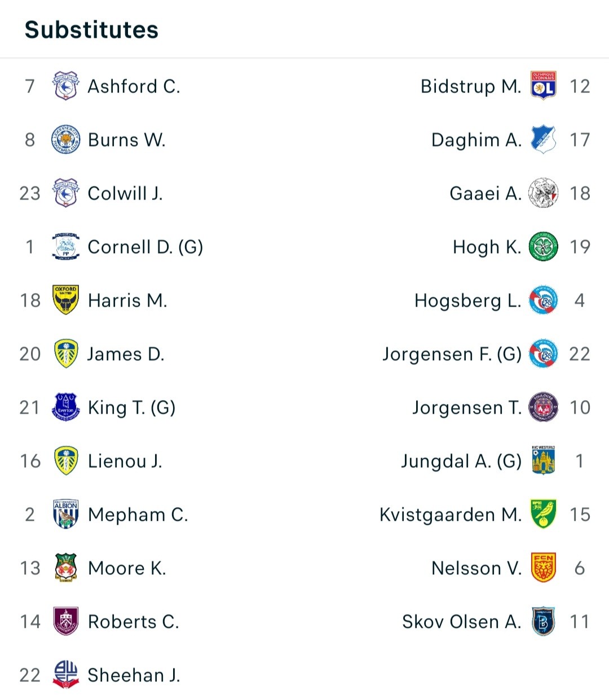Viewport: 609px width, 700px height.
Task: Click the Substitutes section heading
Action: 91,30
